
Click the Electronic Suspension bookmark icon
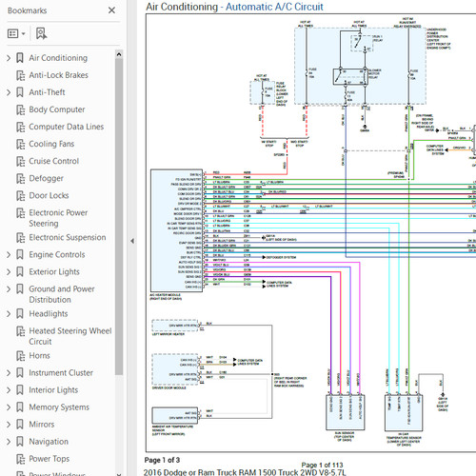coord(20,238)
